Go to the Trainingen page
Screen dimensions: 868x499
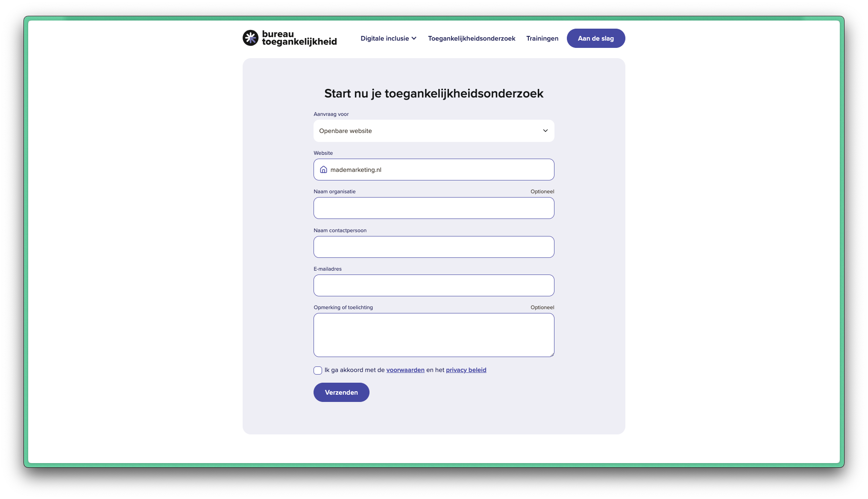coord(542,38)
